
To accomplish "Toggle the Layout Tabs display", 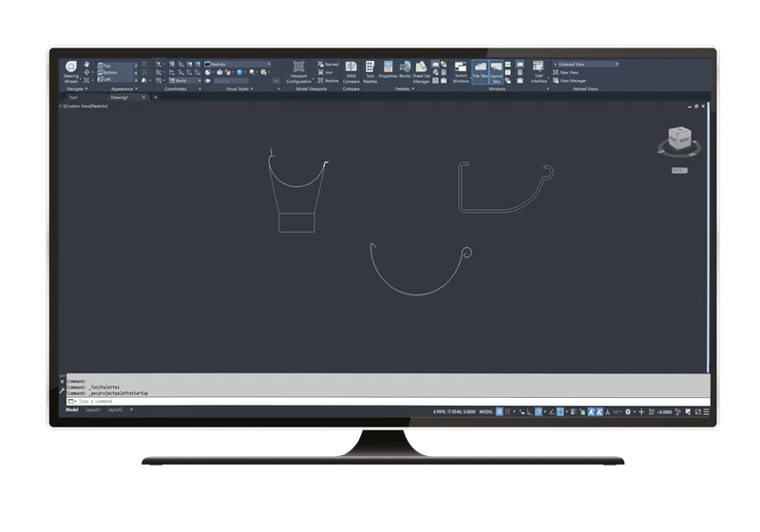I will [x=496, y=69].
